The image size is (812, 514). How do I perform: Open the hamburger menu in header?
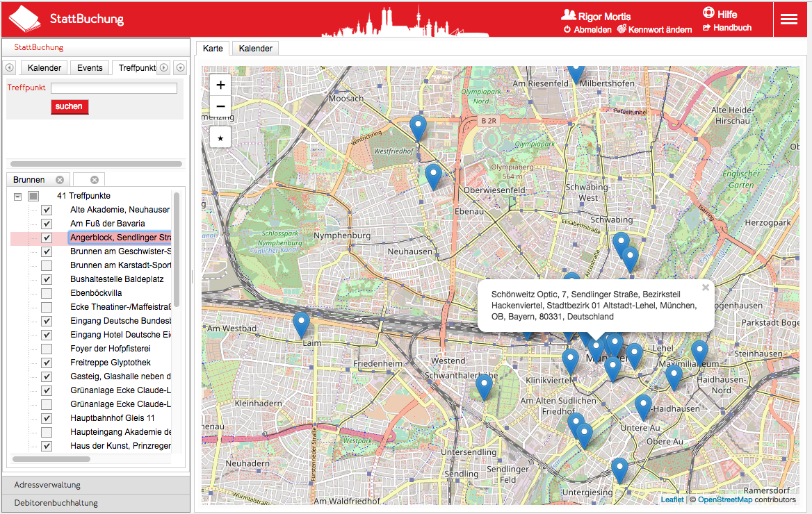788,19
